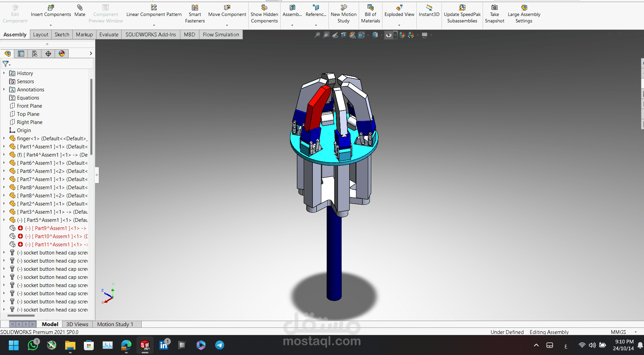This screenshot has height=355, width=644.
Task: Switch to the Evaluate tab
Action: click(x=109, y=35)
